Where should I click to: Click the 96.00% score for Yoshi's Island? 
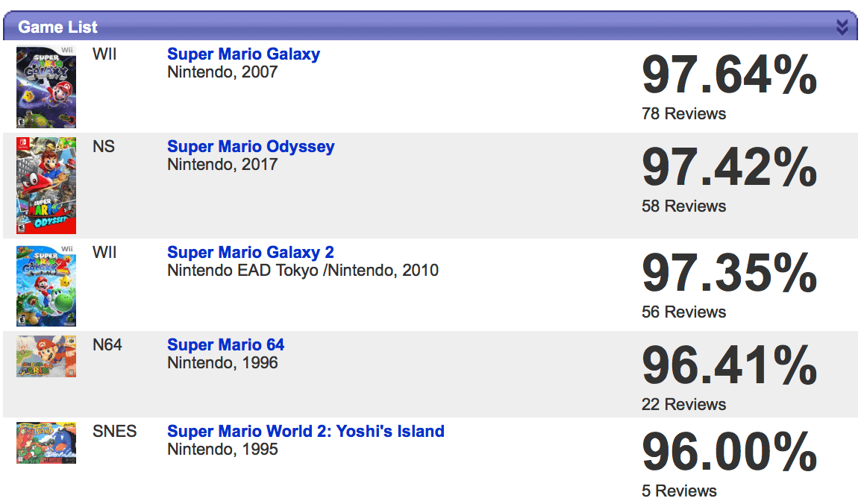(729, 453)
